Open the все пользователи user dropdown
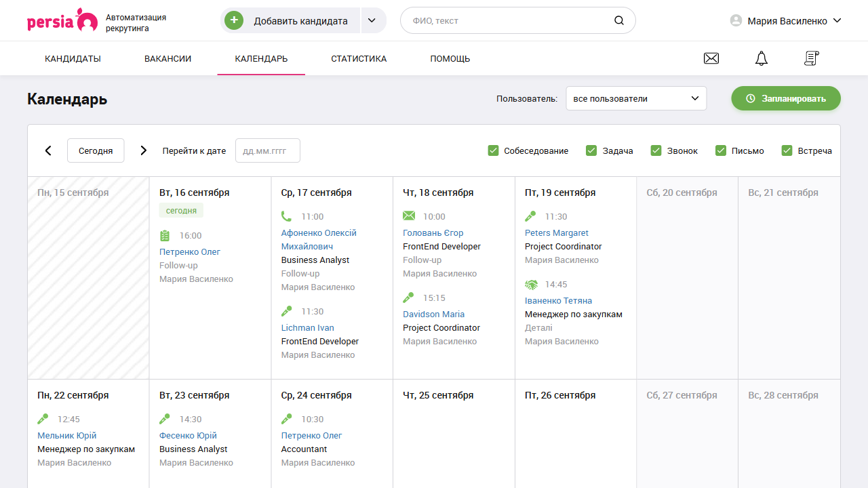This screenshot has height=488, width=868. tap(636, 99)
